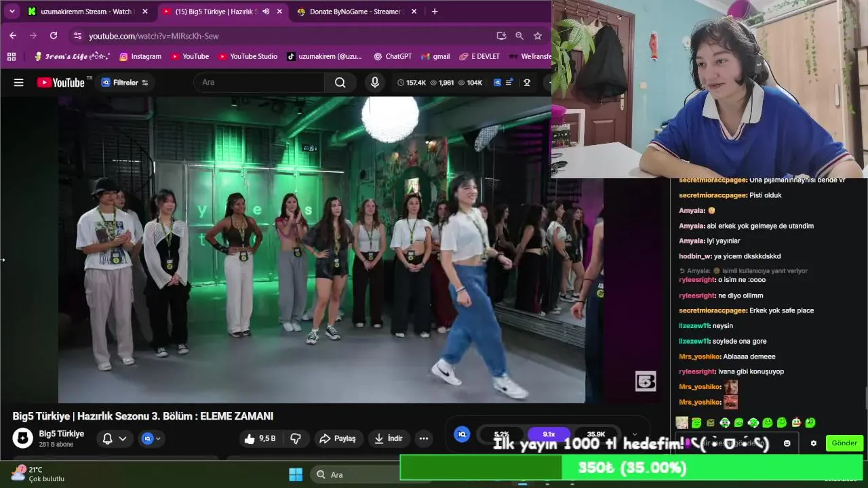Reload the page with the refresh icon
Viewport: 868px width, 488px height.
click(x=54, y=35)
